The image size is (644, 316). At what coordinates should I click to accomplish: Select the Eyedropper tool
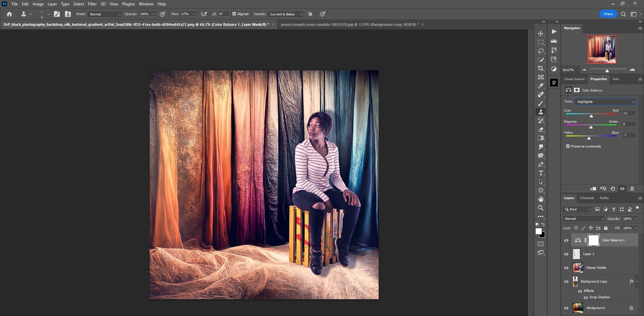[x=541, y=86]
